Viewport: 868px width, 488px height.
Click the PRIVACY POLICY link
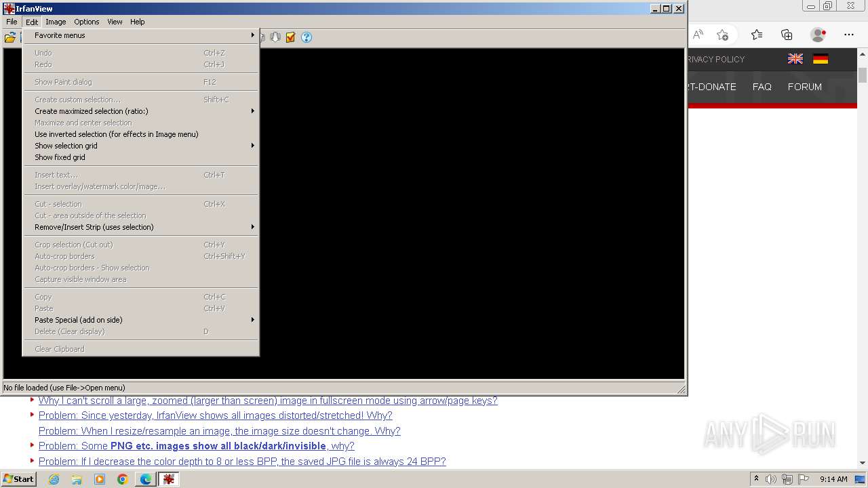716,59
